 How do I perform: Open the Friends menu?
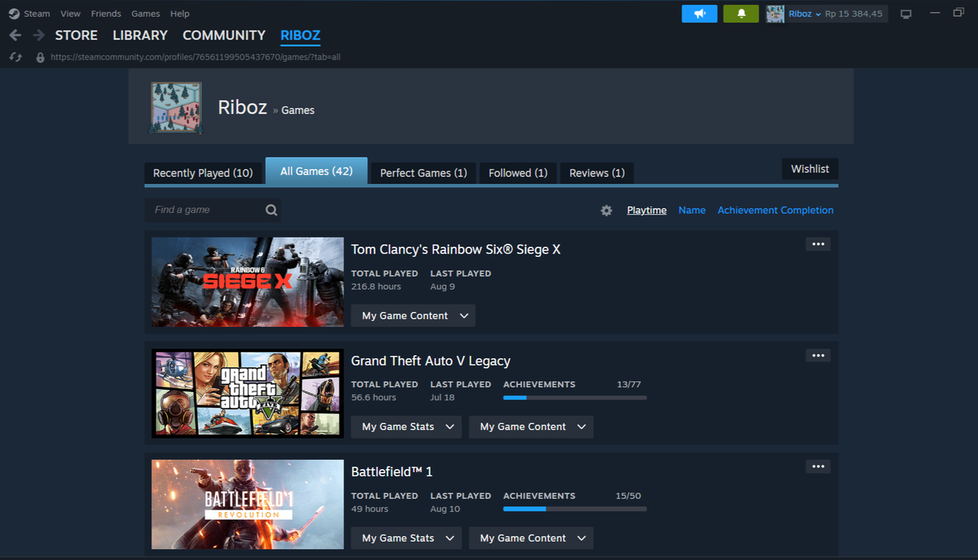(106, 14)
